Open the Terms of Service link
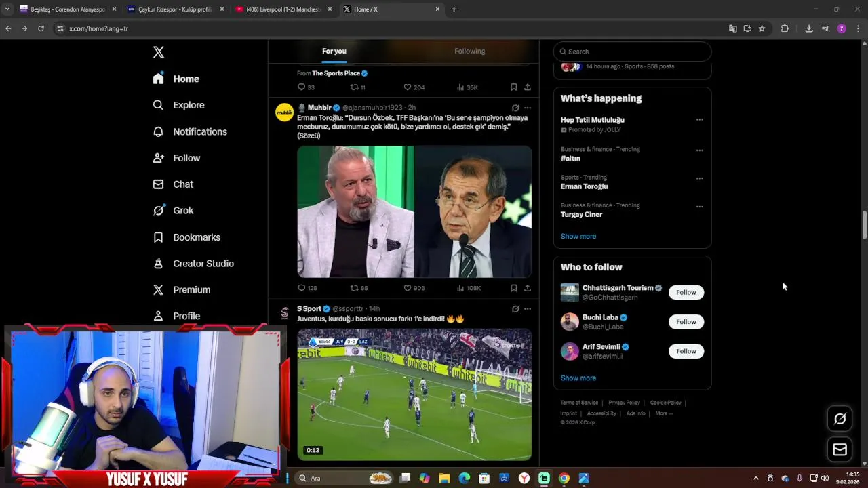 579,403
